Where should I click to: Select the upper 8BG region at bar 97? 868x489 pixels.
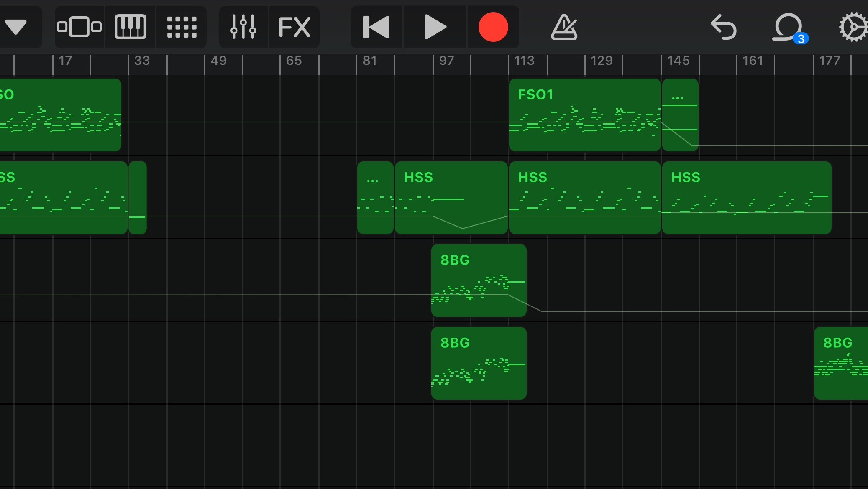479,280
